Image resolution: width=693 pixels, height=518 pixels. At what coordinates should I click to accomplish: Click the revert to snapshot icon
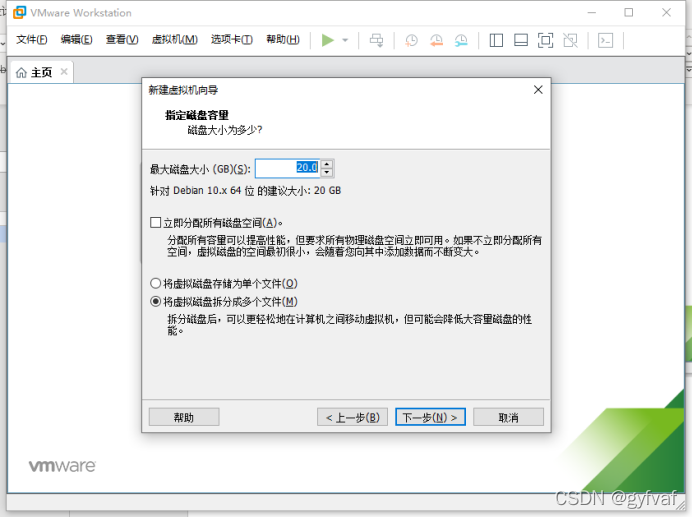(x=436, y=40)
